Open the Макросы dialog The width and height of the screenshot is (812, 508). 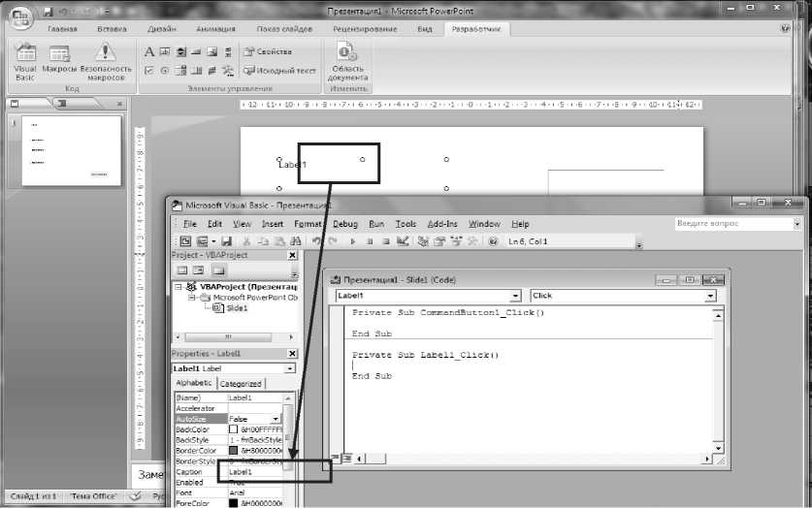(x=59, y=59)
